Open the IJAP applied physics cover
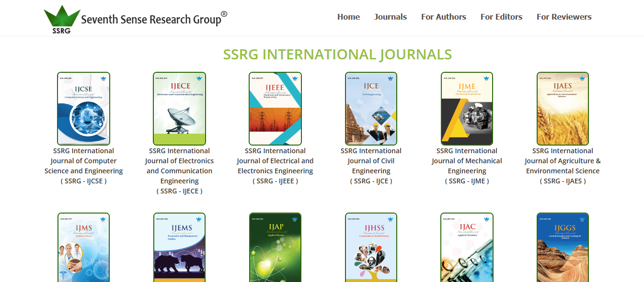 coord(276,248)
